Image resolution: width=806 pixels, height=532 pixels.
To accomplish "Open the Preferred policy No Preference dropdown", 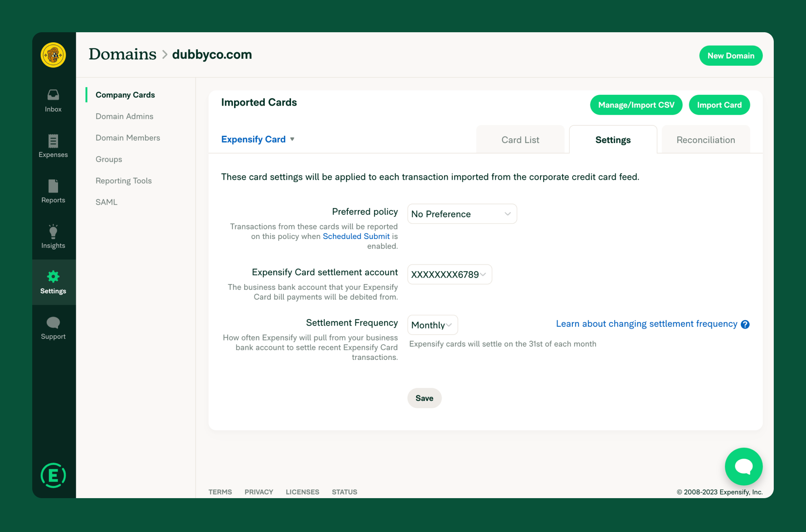I will click(462, 214).
